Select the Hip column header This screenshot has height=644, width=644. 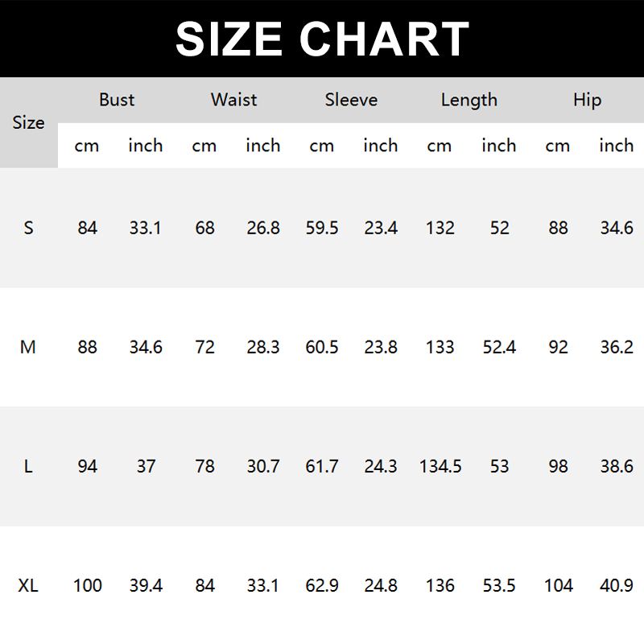pos(587,100)
